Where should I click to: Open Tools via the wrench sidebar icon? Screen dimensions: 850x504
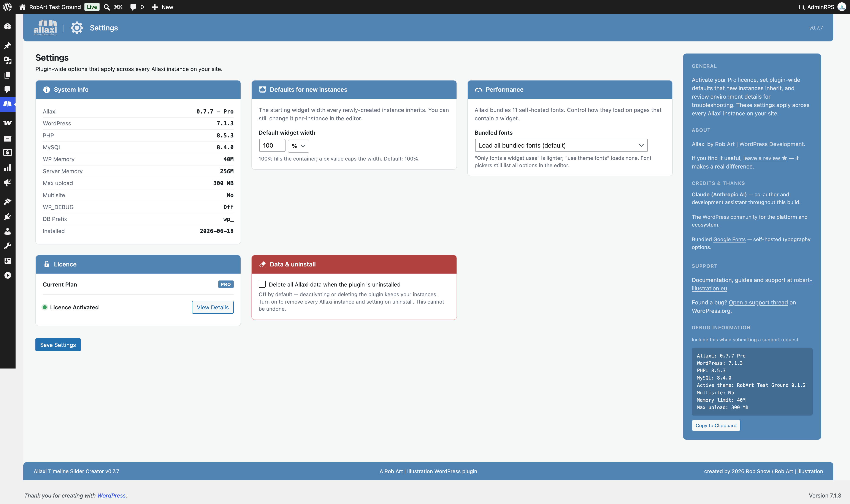pyautogui.click(x=8, y=246)
